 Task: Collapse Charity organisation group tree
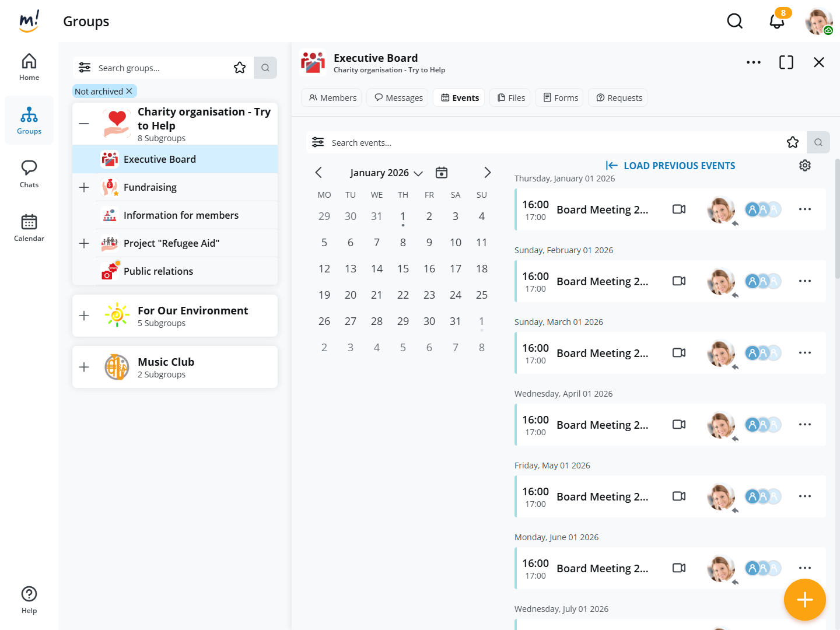point(84,124)
